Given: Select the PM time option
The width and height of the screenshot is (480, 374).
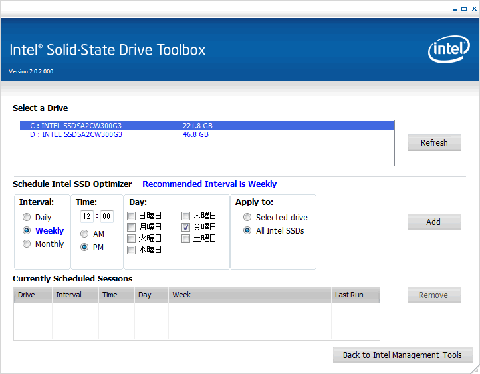Looking at the screenshot, I should [x=84, y=247].
